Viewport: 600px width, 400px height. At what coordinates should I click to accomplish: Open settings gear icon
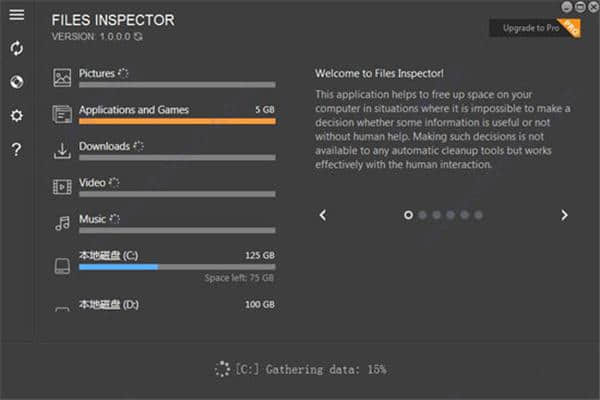click(16, 116)
